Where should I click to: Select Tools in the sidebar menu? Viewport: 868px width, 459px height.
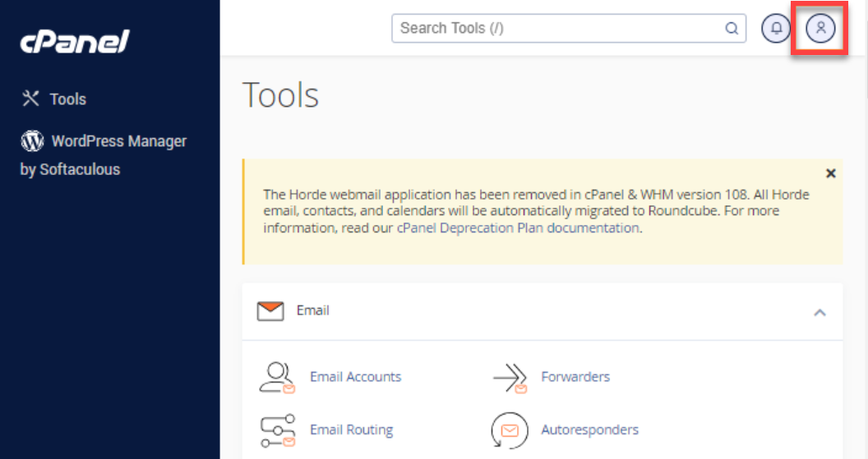67,99
